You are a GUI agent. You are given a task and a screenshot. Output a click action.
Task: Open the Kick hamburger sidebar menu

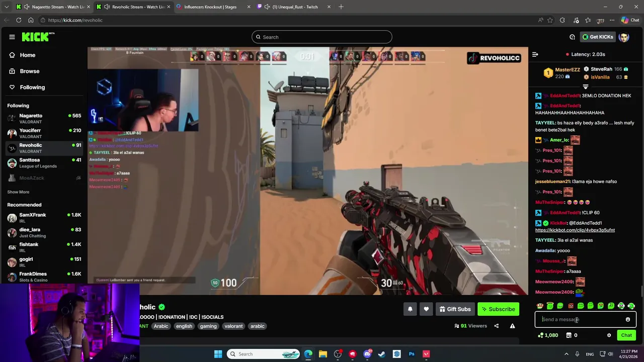coord(12,37)
